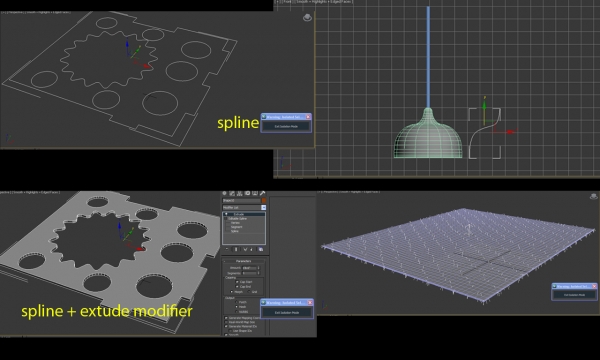600x360 pixels.
Task: Click the ViewCube in the grid-plane viewport
Action: click(x=593, y=196)
